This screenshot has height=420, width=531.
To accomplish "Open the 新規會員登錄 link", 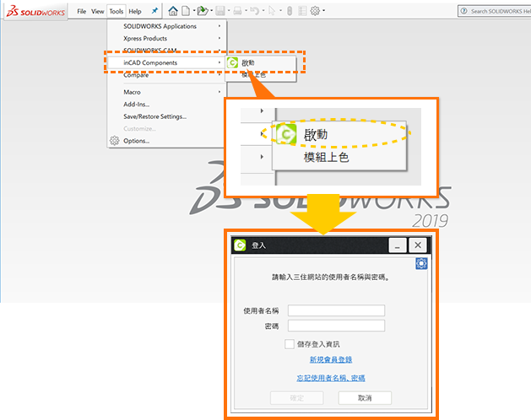I will tap(331, 359).
